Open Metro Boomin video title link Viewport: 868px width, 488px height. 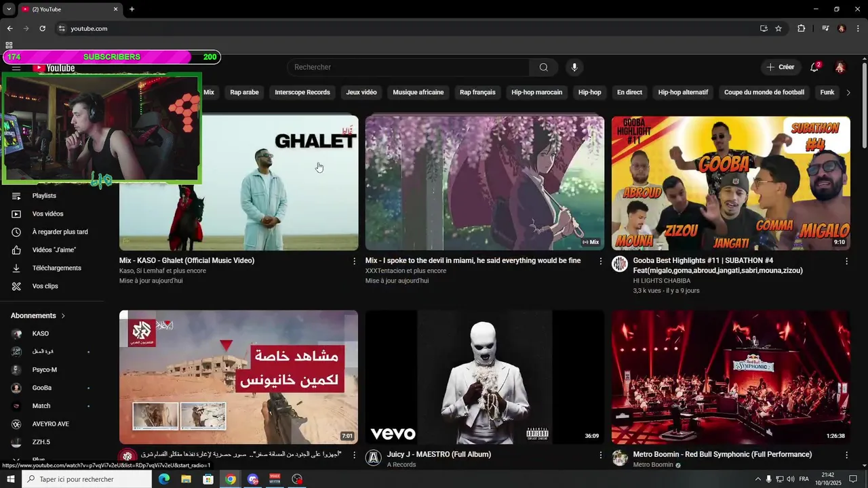pyautogui.click(x=722, y=455)
